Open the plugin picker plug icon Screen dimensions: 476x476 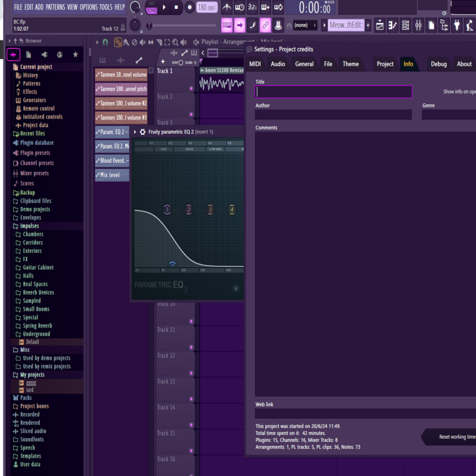[457, 25]
